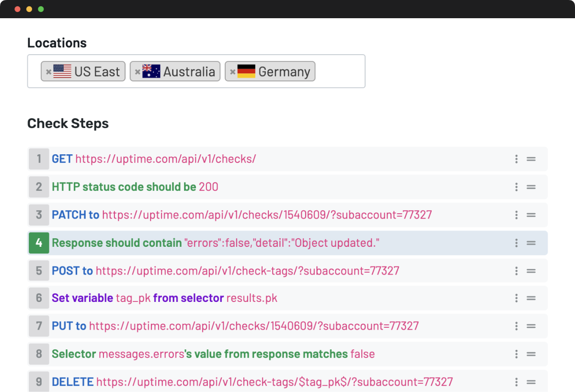The image size is (575, 392).
Task: Open options menu for PATCH step
Action: (x=516, y=215)
